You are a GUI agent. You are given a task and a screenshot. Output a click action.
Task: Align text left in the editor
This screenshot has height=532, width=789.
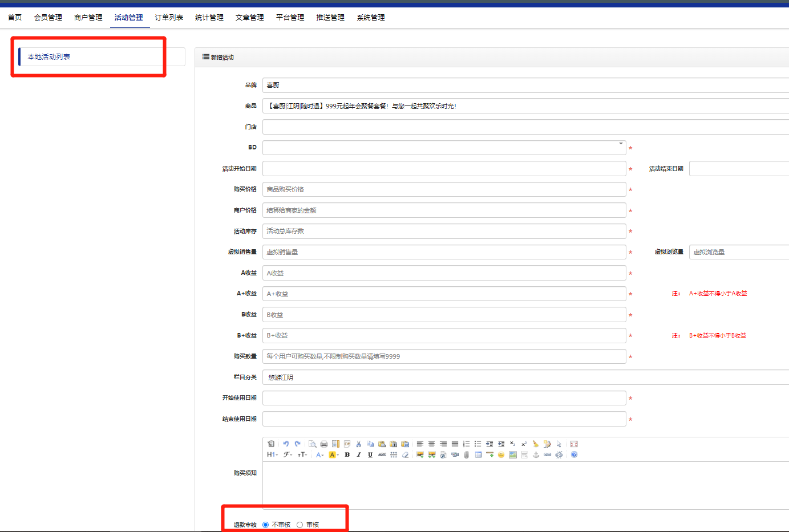pyautogui.click(x=420, y=444)
